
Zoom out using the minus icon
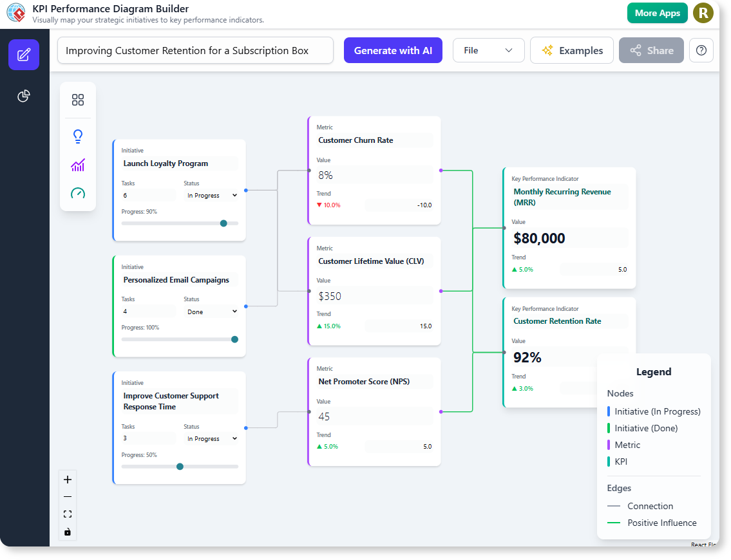(68, 496)
